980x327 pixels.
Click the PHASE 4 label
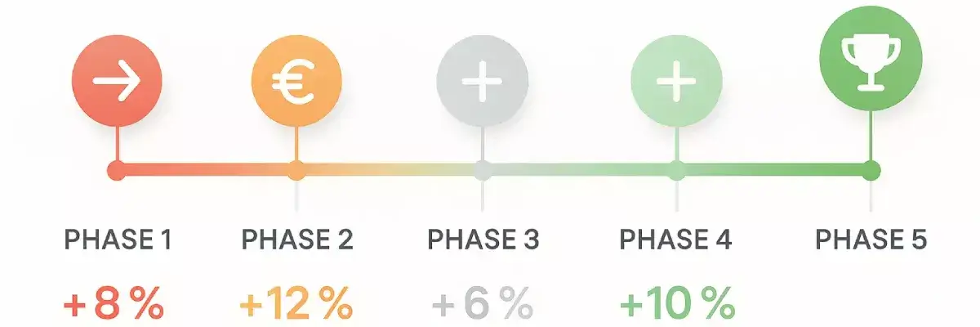tap(676, 240)
